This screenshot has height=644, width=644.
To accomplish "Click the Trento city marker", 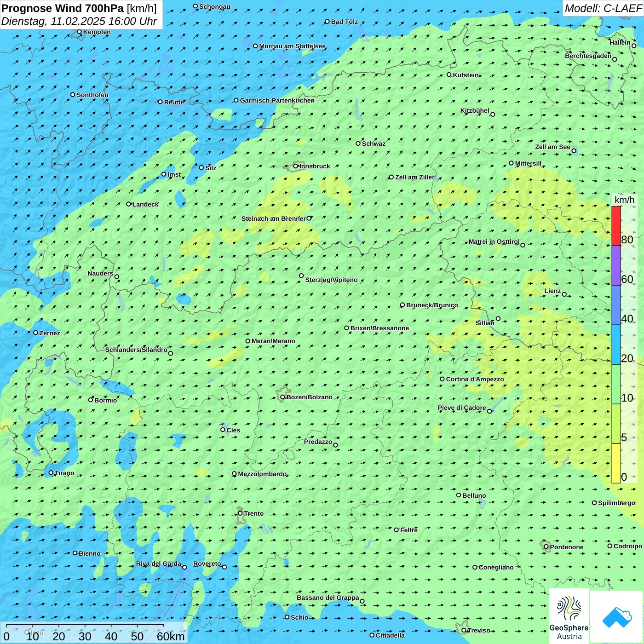I will [240, 513].
